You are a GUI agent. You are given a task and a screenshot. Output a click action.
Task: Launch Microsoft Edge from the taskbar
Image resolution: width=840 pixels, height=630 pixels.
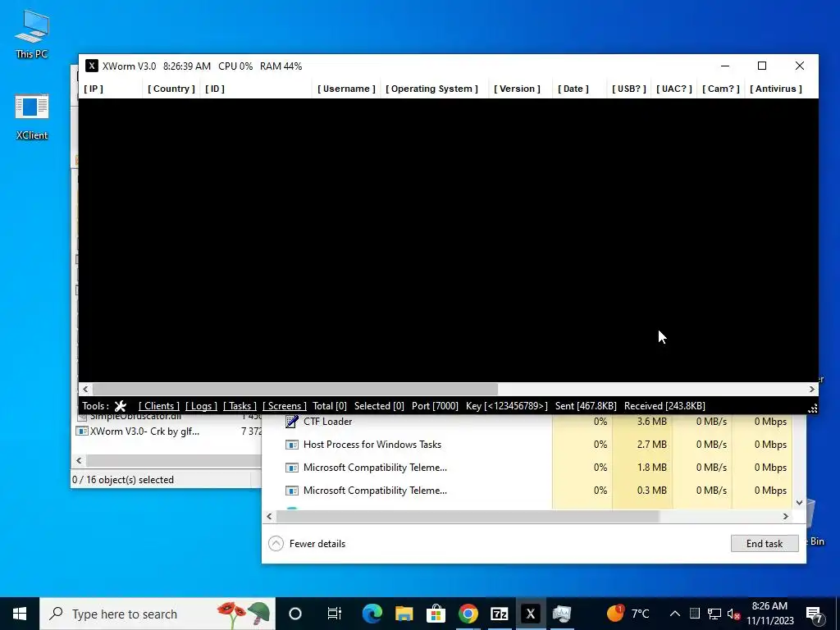point(372,614)
